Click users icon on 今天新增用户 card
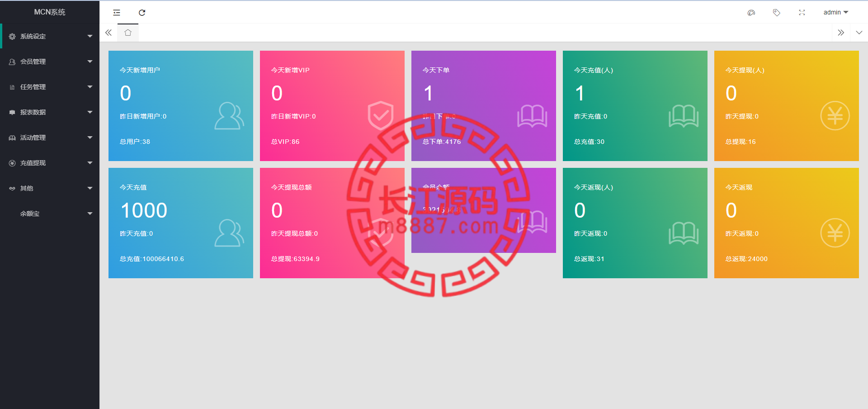 229,116
